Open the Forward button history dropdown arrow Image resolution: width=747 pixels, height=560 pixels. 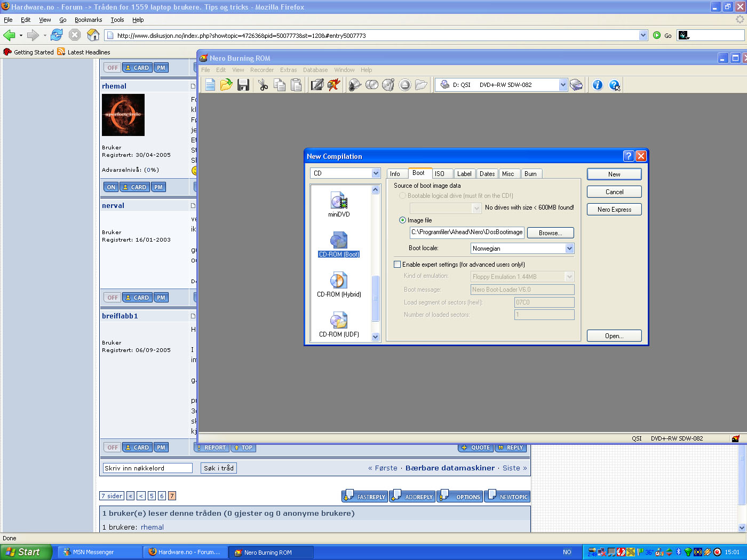(45, 35)
